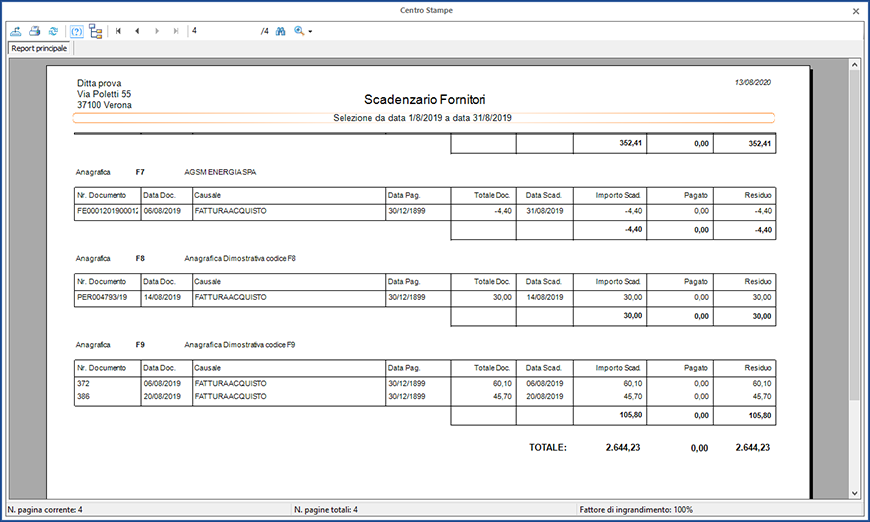Toggle the group tree view

(95, 31)
